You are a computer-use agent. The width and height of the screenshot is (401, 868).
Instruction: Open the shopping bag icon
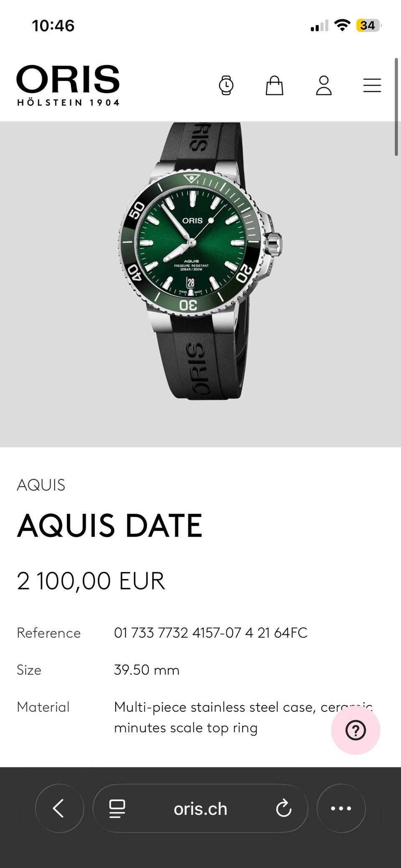274,85
